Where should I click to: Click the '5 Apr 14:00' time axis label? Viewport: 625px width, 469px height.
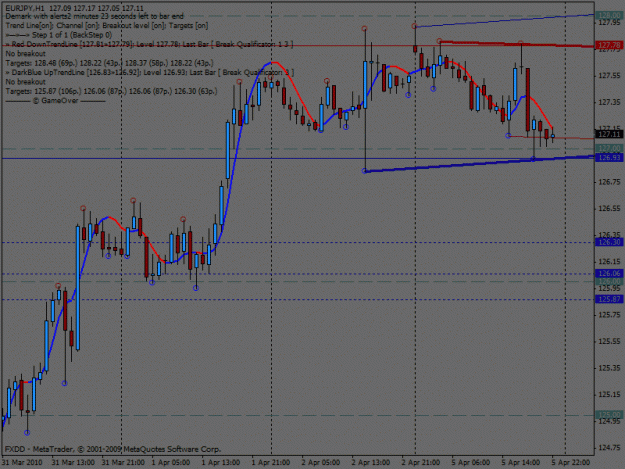point(521,463)
